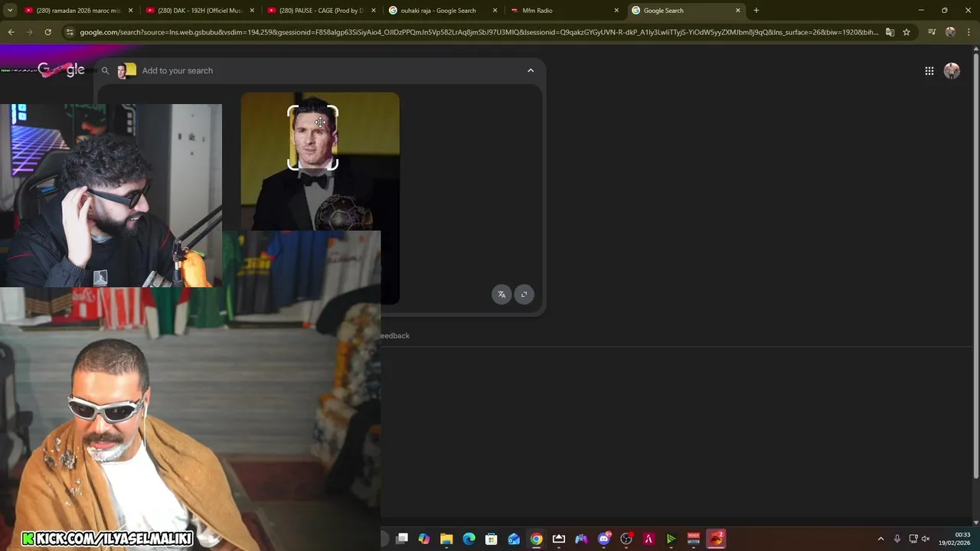Click the Feedback link
This screenshot has height=551, width=980.
pos(395,336)
